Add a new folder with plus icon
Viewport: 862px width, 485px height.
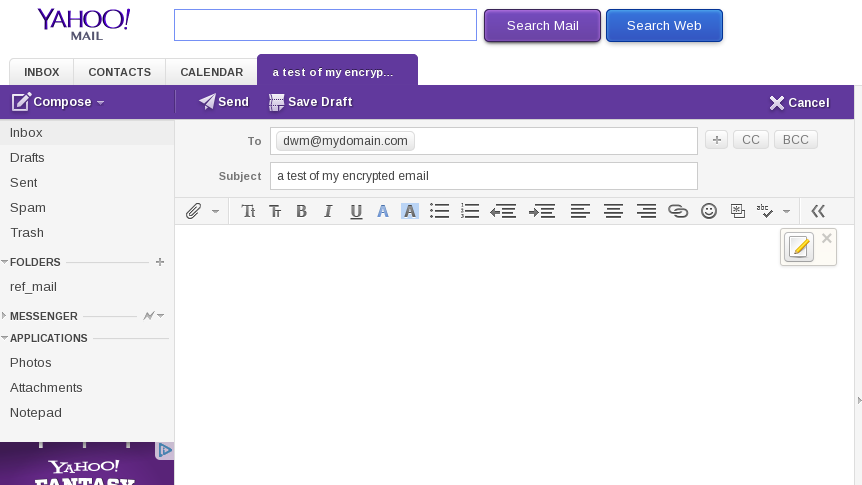160,262
